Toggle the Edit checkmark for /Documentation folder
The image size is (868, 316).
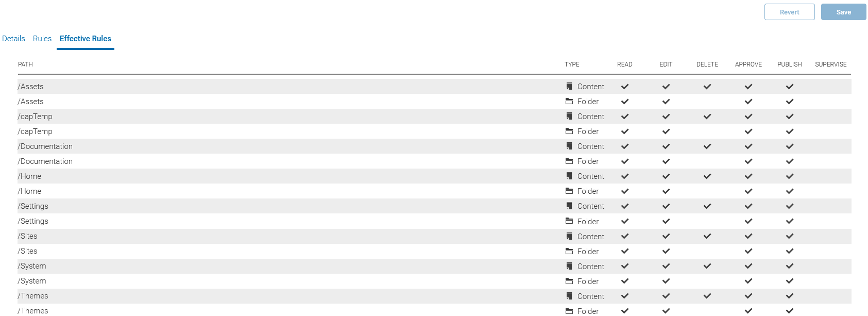666,161
